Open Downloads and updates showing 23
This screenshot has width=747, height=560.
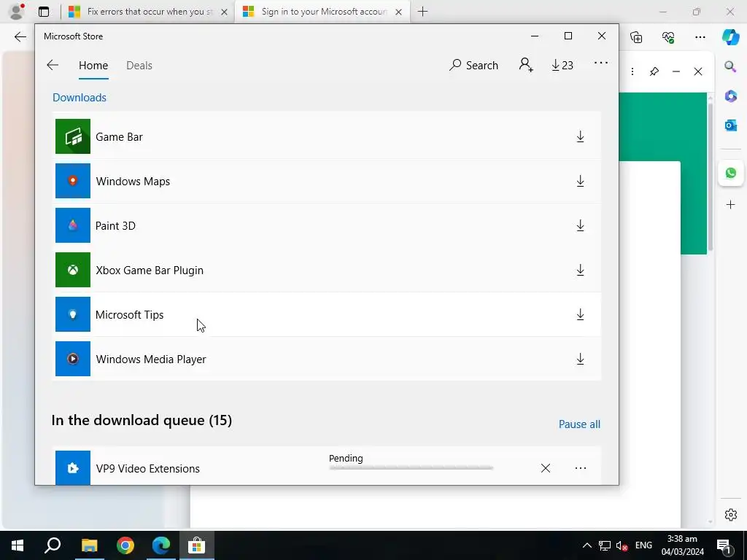pyautogui.click(x=562, y=65)
